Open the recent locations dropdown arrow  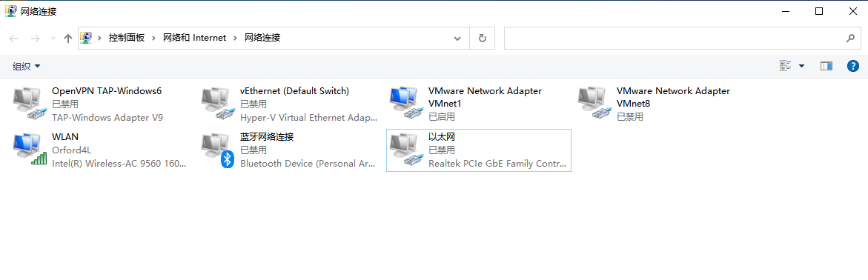53,39
